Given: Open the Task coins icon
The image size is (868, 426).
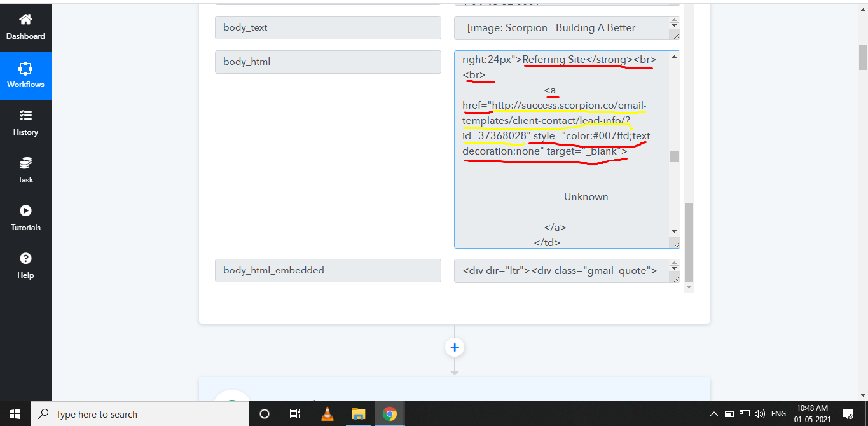Looking at the screenshot, I should pyautogui.click(x=25, y=163).
